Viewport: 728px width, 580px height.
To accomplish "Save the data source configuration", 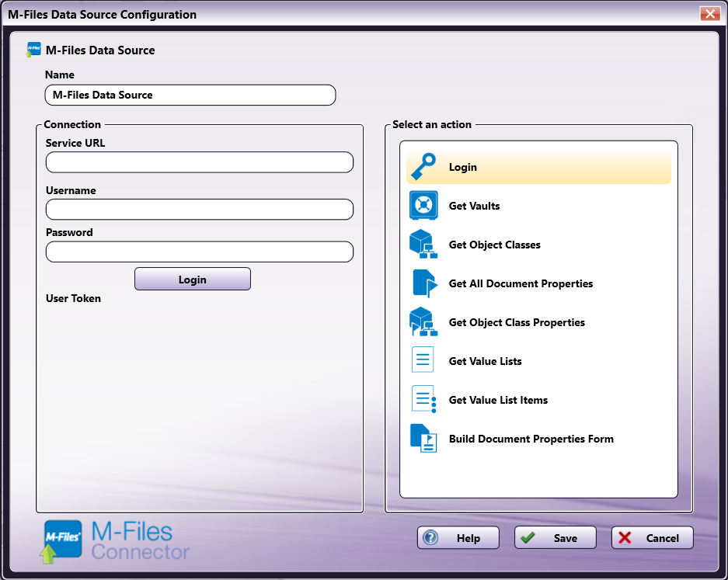I will click(x=555, y=538).
